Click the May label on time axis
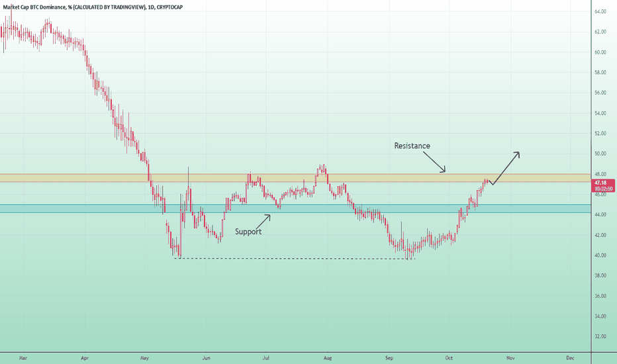The width and height of the screenshot is (617, 364). 145,358
